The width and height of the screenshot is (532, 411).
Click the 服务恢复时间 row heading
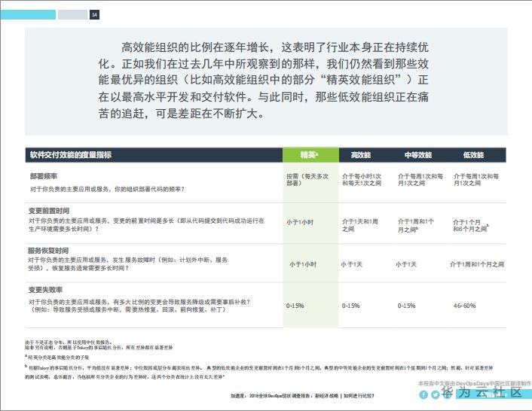[48, 251]
